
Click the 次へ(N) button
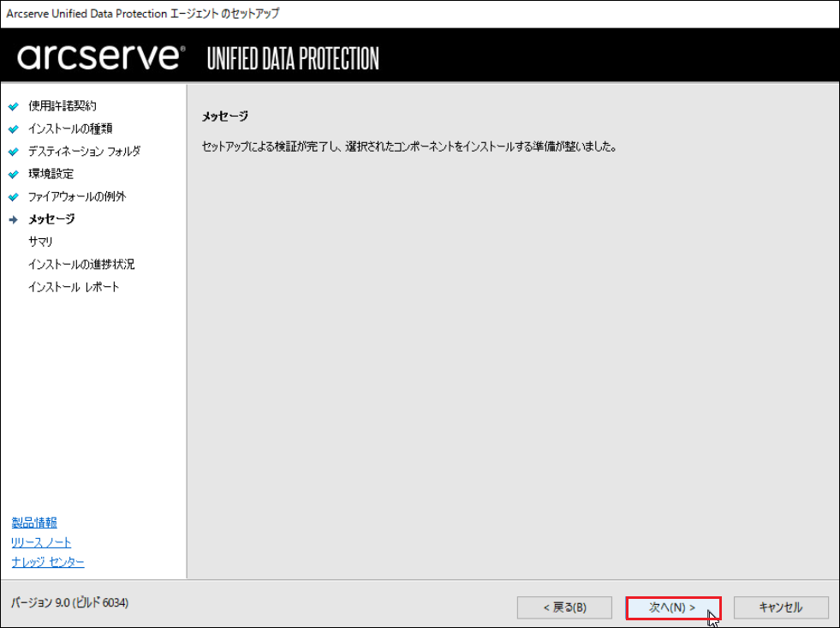pos(673,607)
